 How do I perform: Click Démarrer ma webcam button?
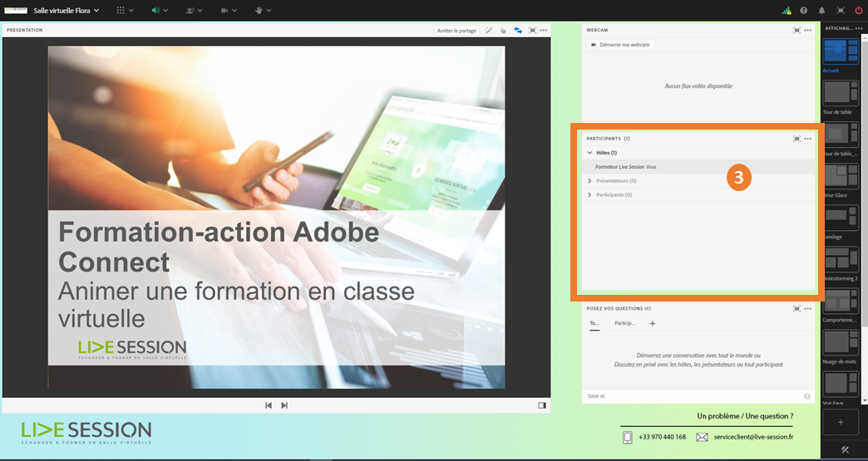pos(620,45)
